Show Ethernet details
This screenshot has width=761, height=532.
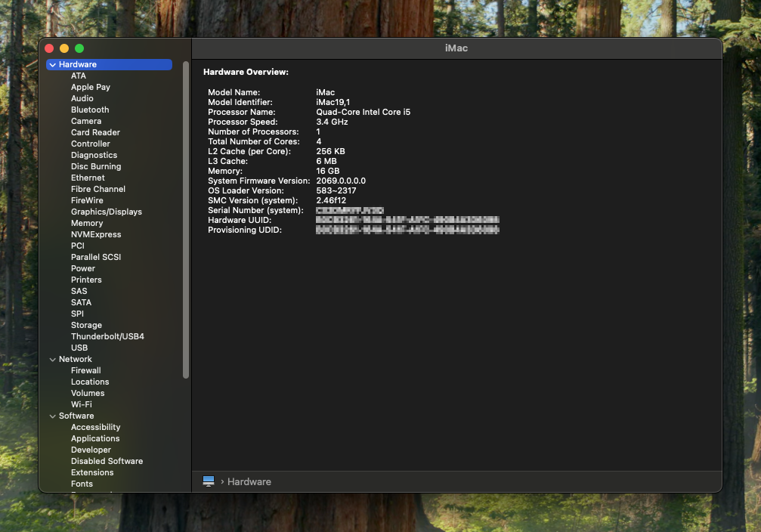[x=88, y=178]
